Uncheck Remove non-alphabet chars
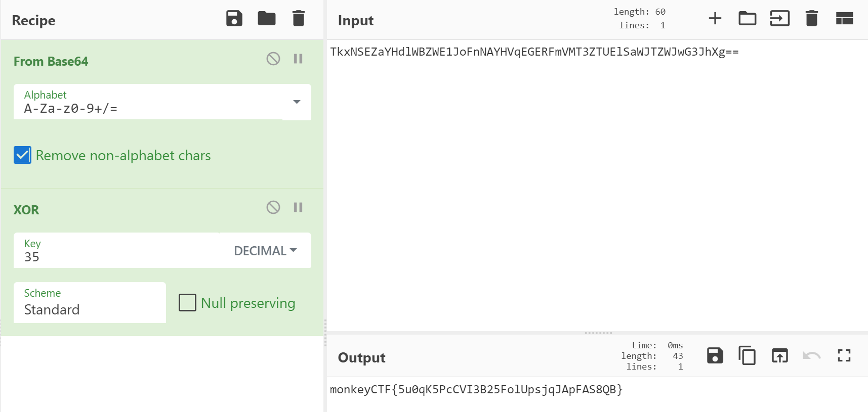The image size is (868, 412). [x=22, y=155]
